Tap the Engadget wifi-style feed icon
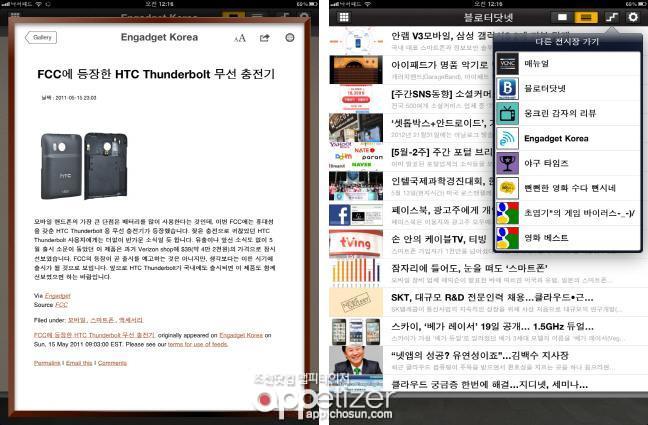Screen dimensions: 648x425 coord(507,138)
